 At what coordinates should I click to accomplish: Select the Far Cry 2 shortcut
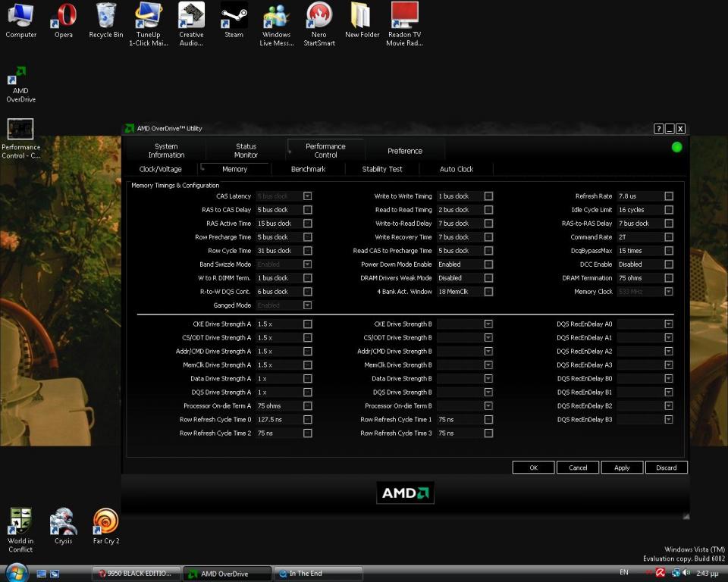point(106,527)
